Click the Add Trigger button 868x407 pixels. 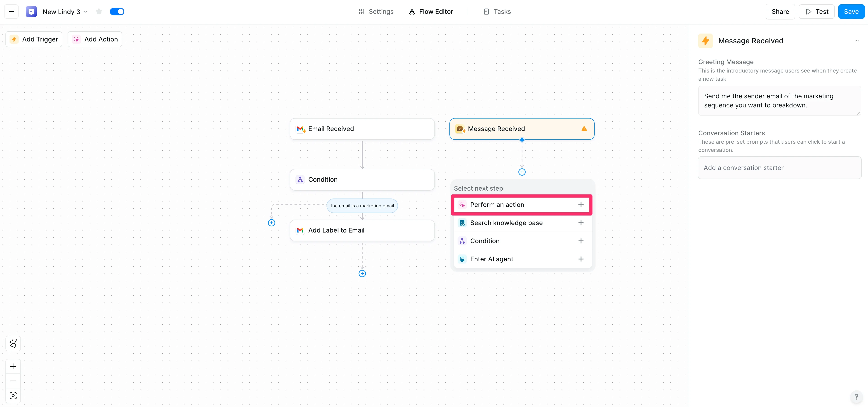click(x=34, y=39)
